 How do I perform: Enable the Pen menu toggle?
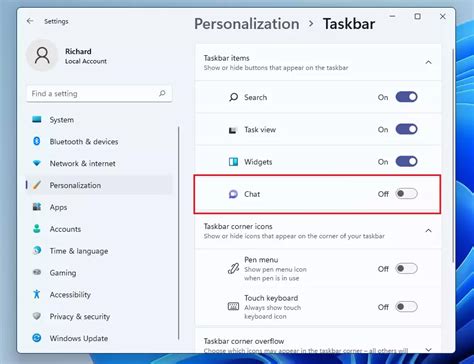pyautogui.click(x=406, y=268)
